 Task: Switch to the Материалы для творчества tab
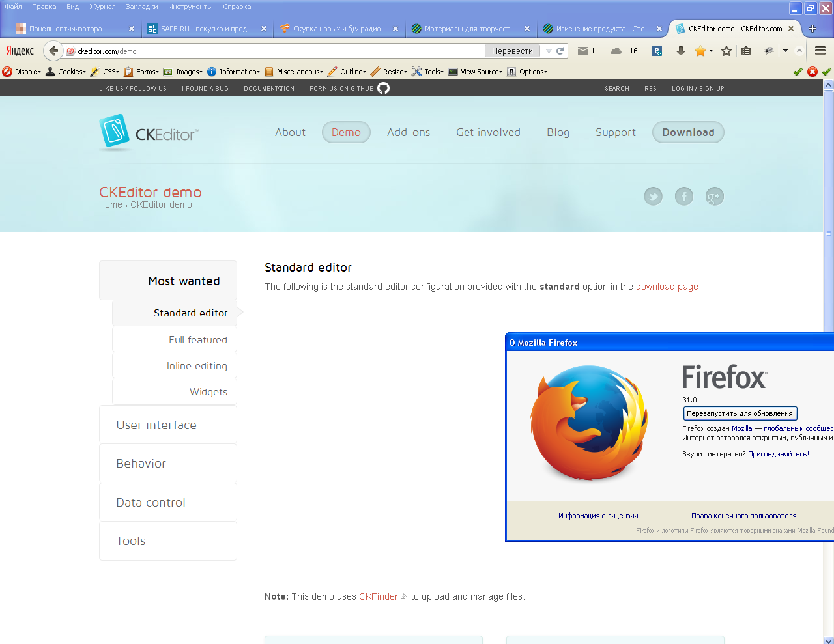[470, 29]
